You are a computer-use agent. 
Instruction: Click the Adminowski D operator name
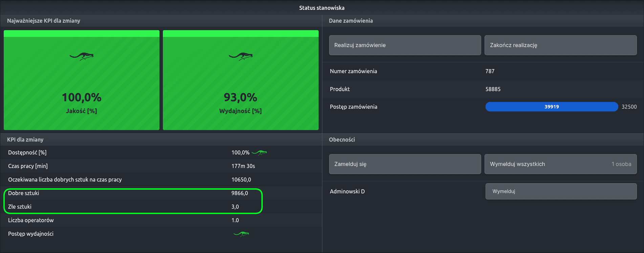point(347,191)
